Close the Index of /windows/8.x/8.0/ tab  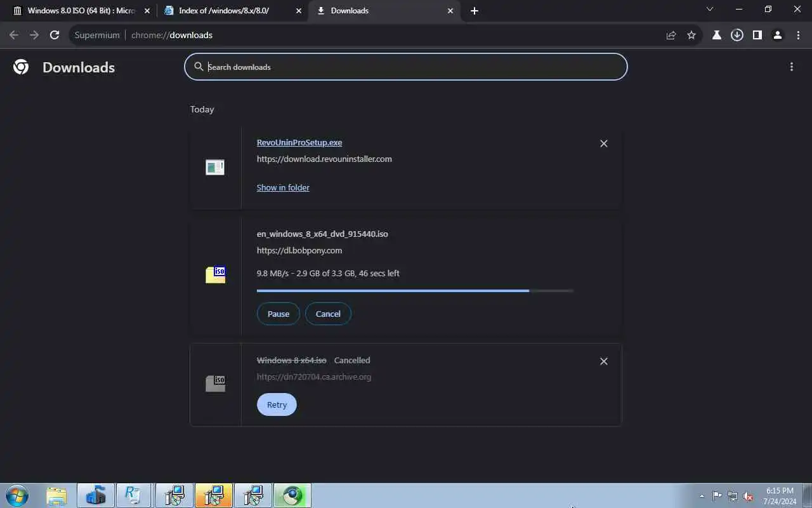pyautogui.click(x=299, y=11)
